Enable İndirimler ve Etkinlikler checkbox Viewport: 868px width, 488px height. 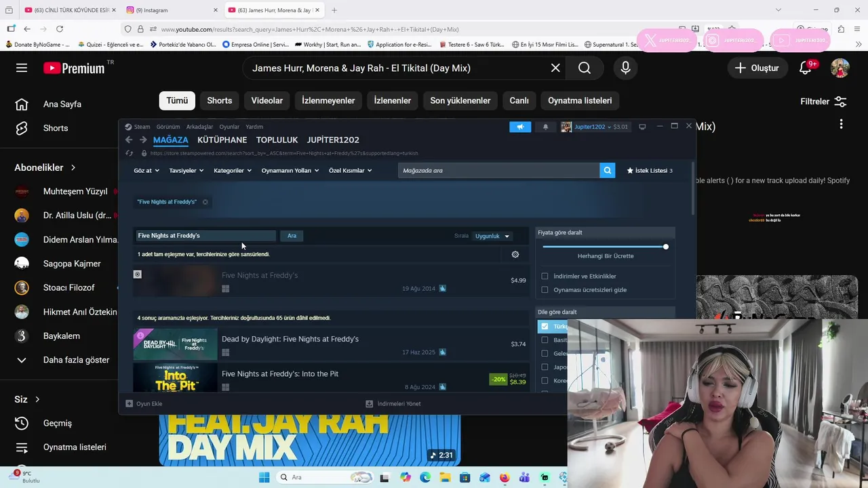545,277
